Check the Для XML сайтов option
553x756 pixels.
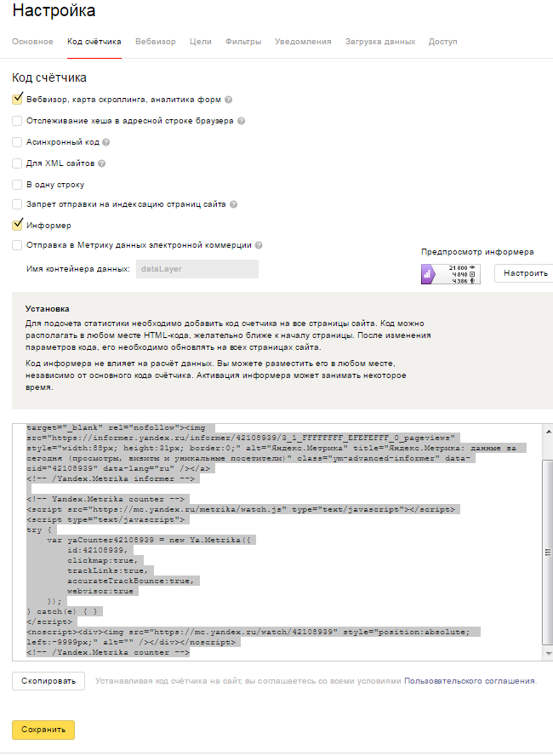[17, 163]
